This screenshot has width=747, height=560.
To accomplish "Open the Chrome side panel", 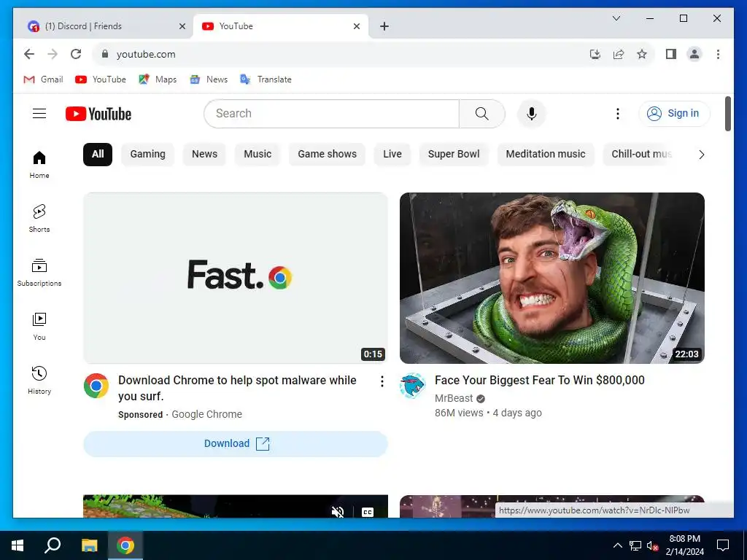I will [x=671, y=54].
